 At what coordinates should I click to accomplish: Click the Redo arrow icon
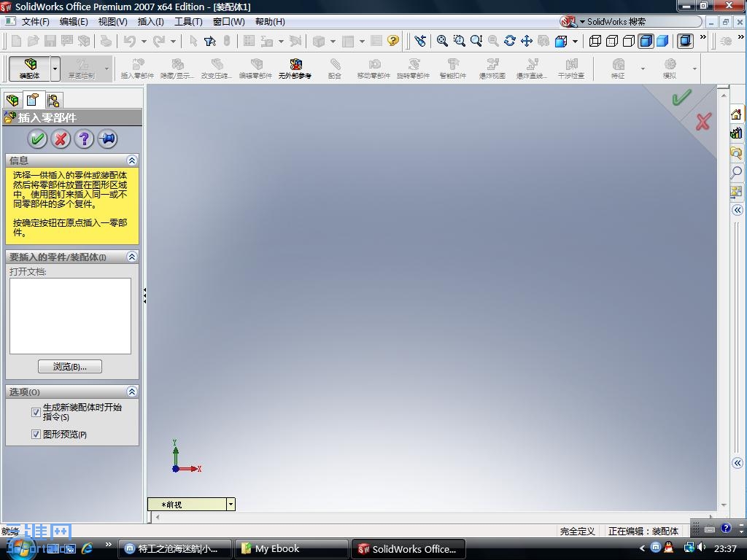tap(158, 41)
